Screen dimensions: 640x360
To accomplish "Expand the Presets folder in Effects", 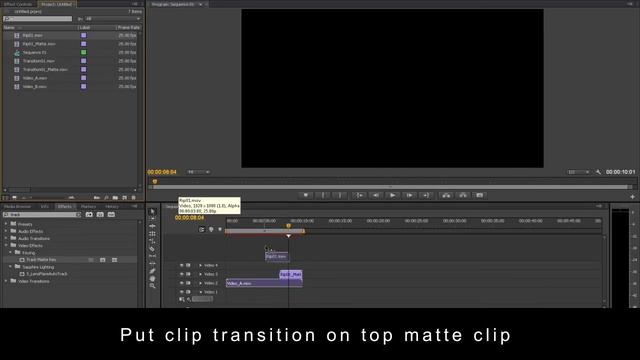I will coord(6,224).
